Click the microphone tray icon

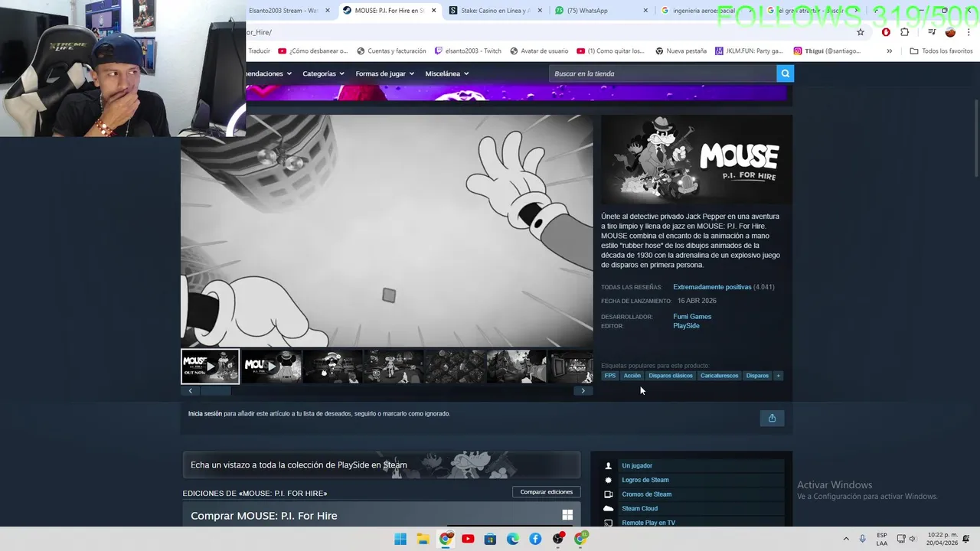pyautogui.click(x=863, y=539)
